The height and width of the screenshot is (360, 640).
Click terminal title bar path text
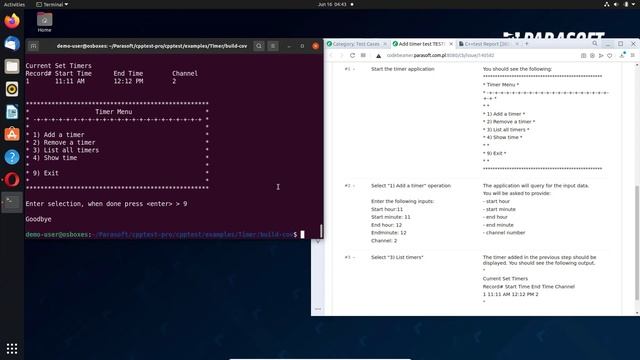click(152, 46)
